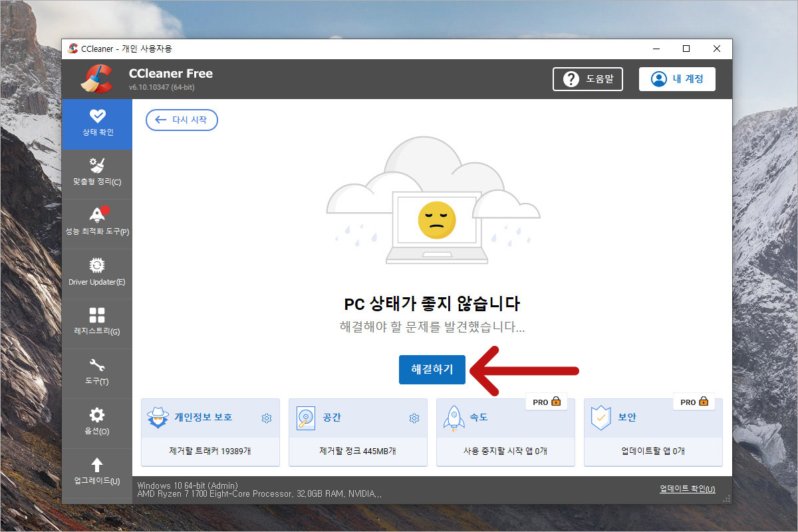Select text 제거할 트래커 19389개

pos(211,451)
